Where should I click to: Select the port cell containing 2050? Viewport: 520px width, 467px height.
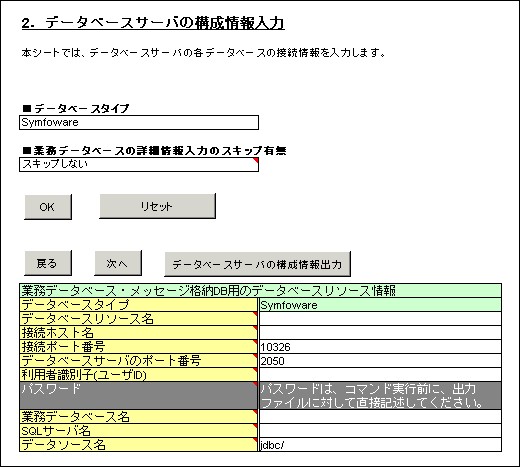click(380, 361)
